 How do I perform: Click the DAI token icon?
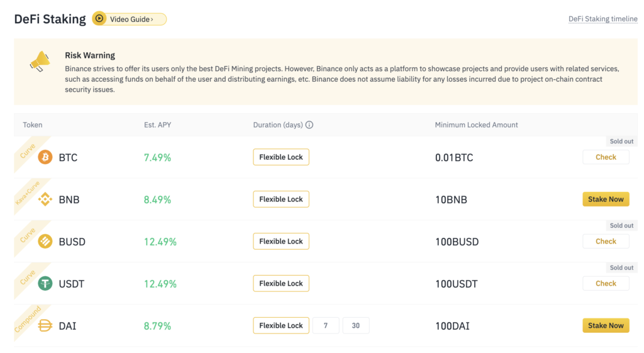(45, 325)
